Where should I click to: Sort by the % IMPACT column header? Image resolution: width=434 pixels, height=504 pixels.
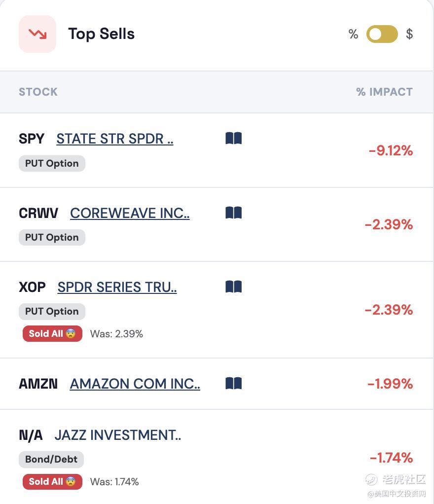point(384,92)
